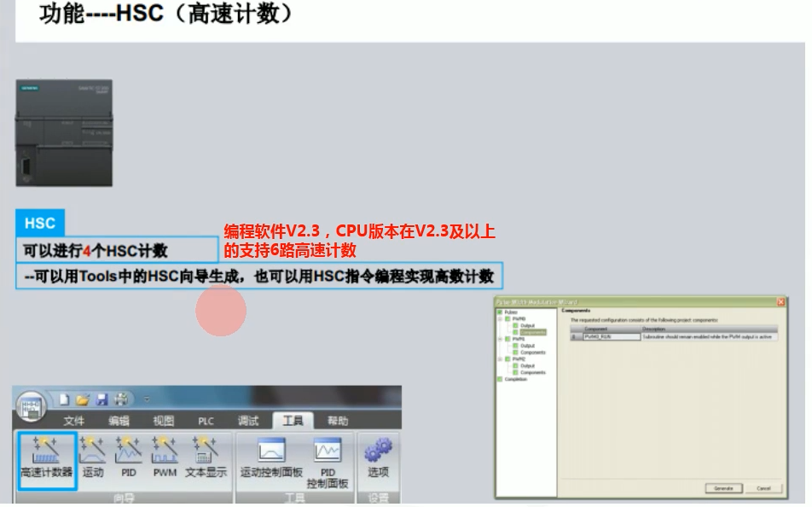Close the Pulse Width Modulation Wizard
The height and width of the screenshot is (507, 812).
tap(781, 301)
